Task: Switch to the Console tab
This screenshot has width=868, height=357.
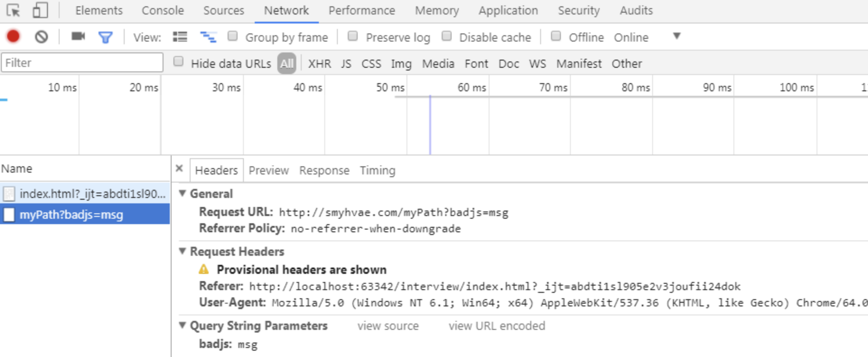Action: [163, 10]
